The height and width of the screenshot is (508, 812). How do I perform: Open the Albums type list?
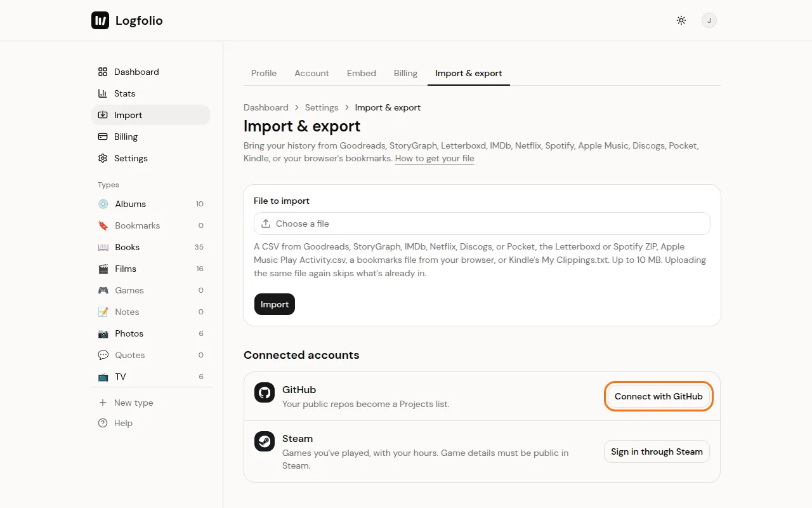[150, 204]
